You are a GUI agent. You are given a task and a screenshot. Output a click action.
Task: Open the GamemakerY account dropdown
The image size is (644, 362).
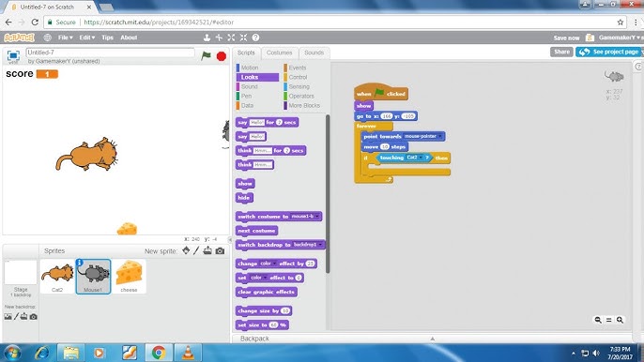(x=621, y=38)
